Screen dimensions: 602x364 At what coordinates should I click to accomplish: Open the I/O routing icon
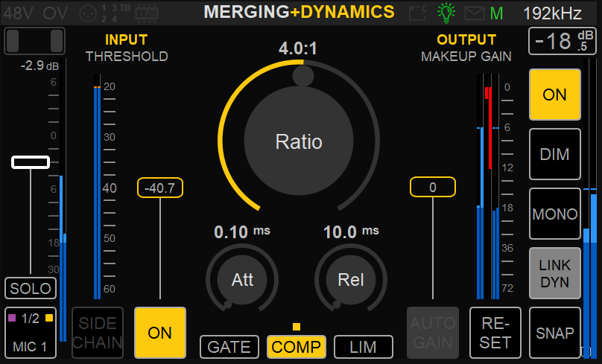pos(147,13)
